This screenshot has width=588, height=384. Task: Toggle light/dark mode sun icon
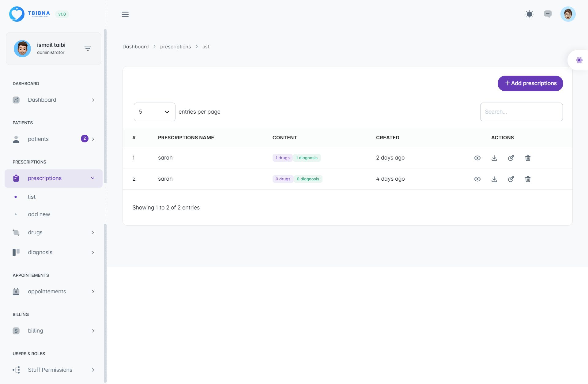pyautogui.click(x=529, y=14)
